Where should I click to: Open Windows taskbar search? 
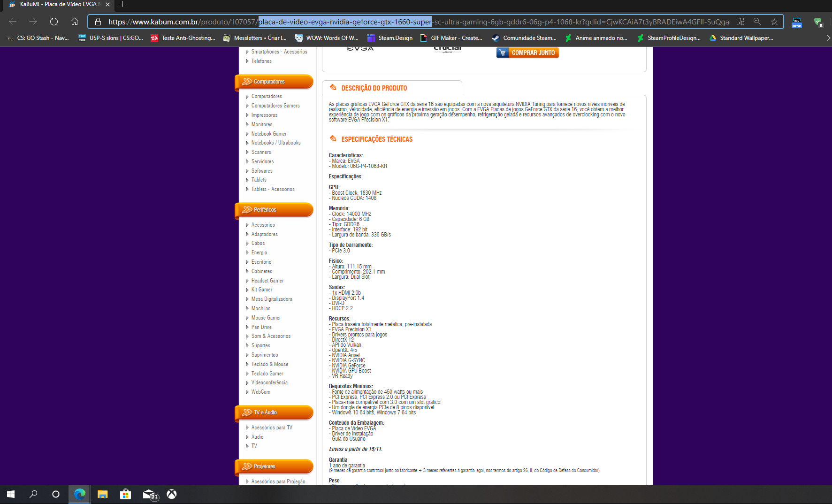click(x=33, y=494)
